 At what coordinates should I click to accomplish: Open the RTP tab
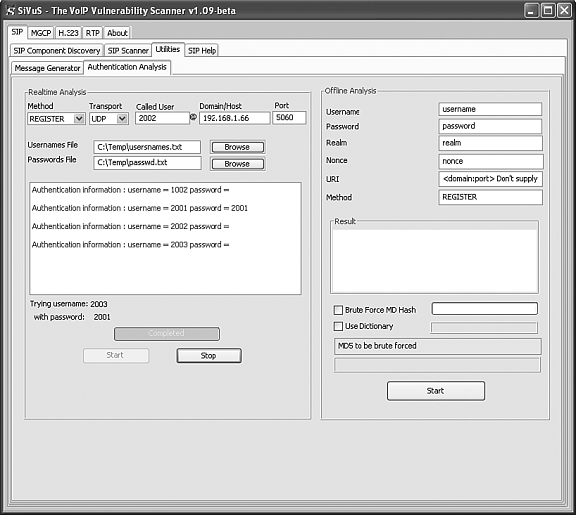pos(93,33)
